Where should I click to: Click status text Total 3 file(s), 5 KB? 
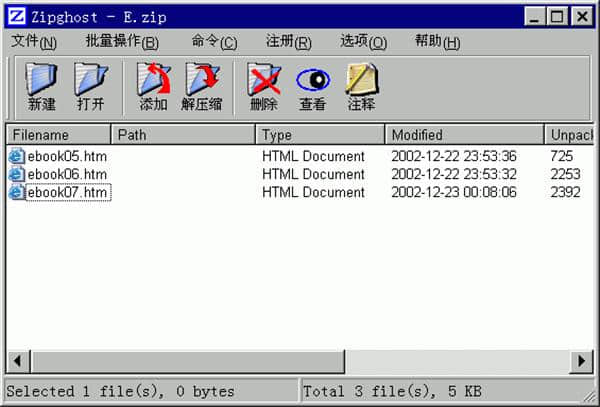click(392, 391)
